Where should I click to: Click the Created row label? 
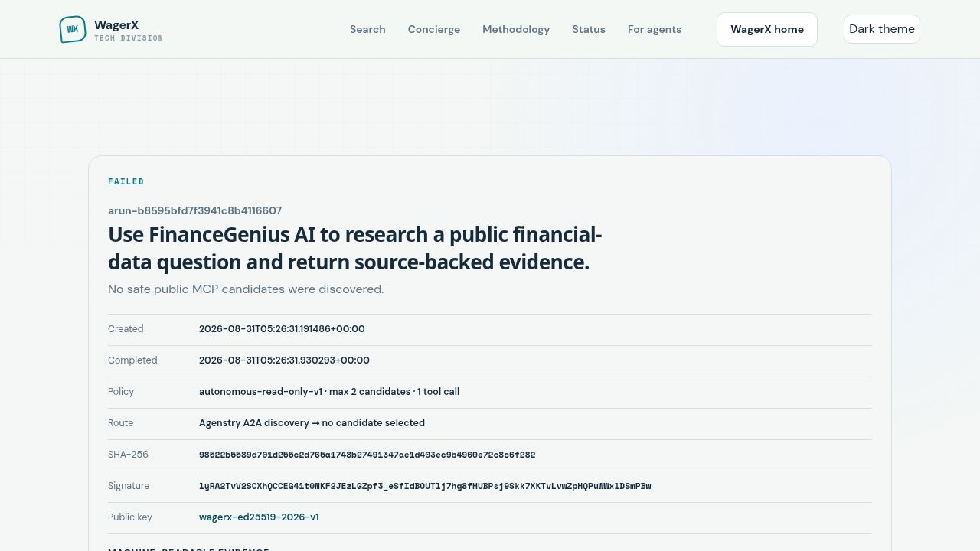[126, 329]
